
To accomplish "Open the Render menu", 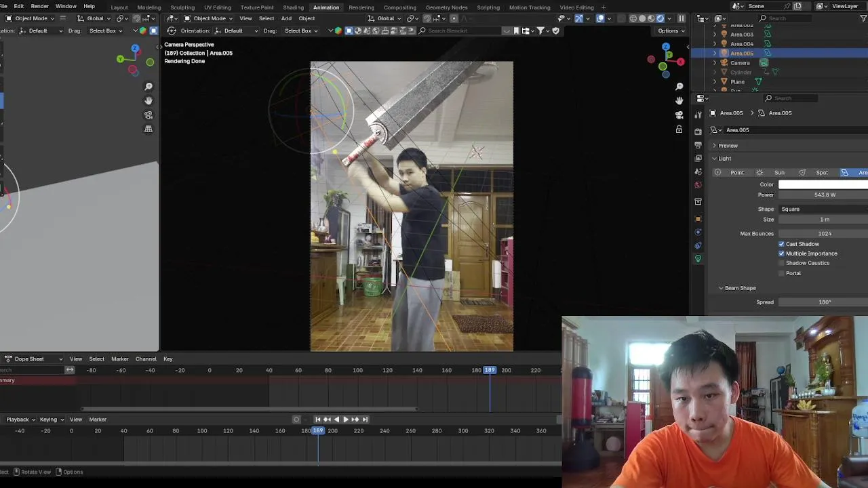I will [x=39, y=6].
